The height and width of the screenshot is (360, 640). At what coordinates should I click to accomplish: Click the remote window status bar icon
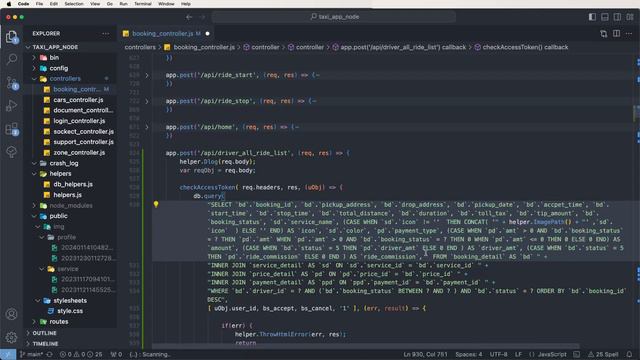coord(8,354)
